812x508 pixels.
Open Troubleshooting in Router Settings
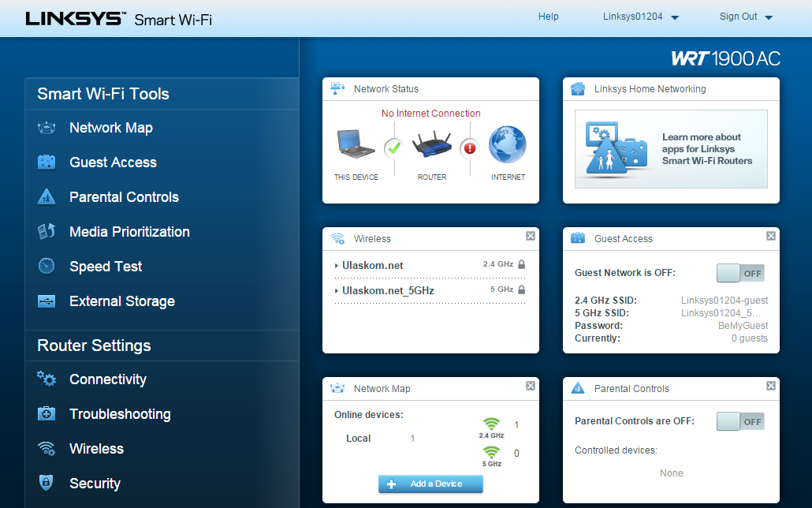[x=120, y=414]
